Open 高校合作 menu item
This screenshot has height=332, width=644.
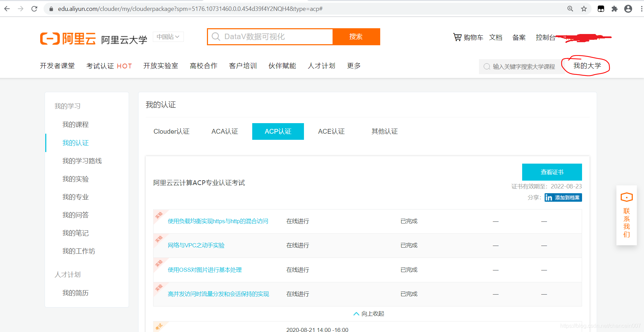pos(204,66)
